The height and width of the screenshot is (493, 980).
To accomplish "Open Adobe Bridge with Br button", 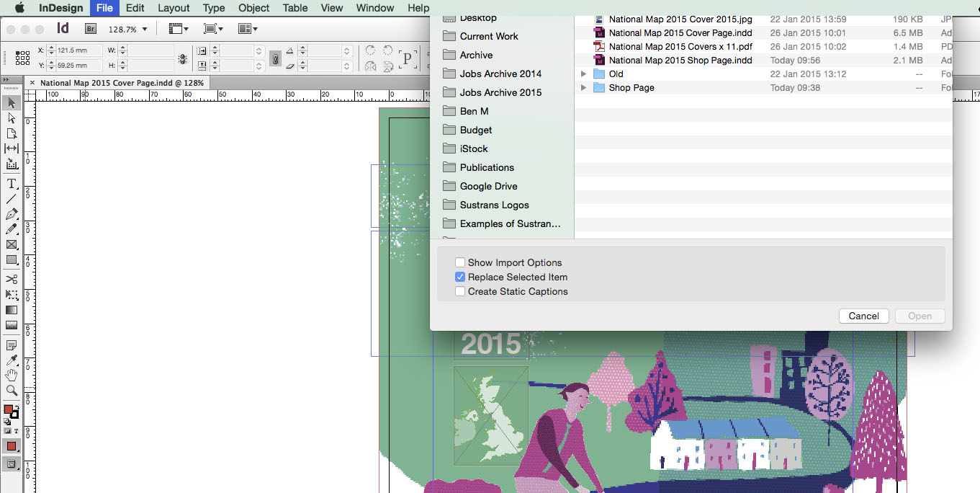I will click(x=91, y=29).
